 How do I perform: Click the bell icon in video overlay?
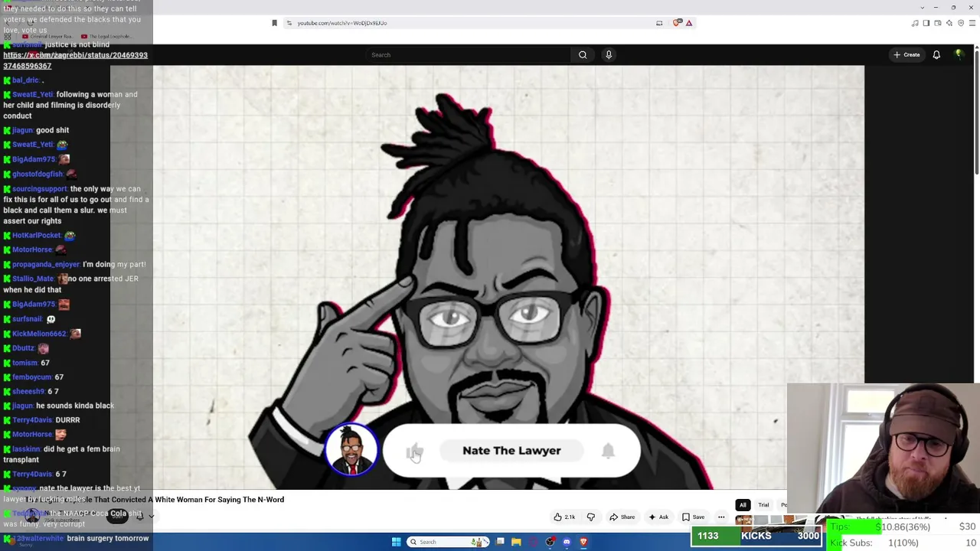[608, 451]
